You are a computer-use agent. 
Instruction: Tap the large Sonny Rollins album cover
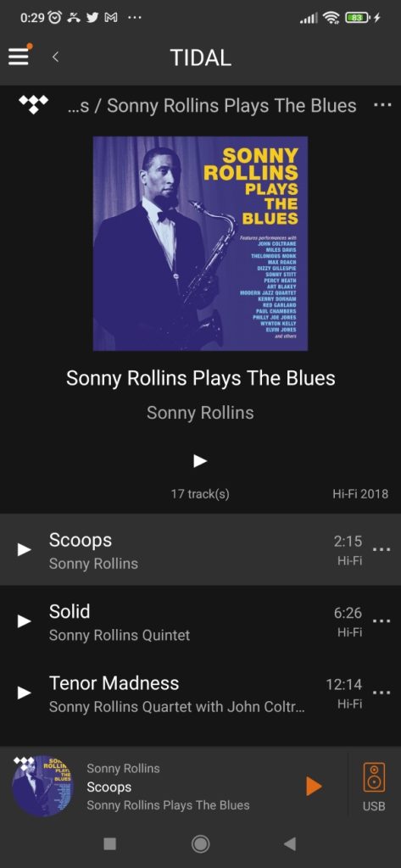(x=200, y=243)
